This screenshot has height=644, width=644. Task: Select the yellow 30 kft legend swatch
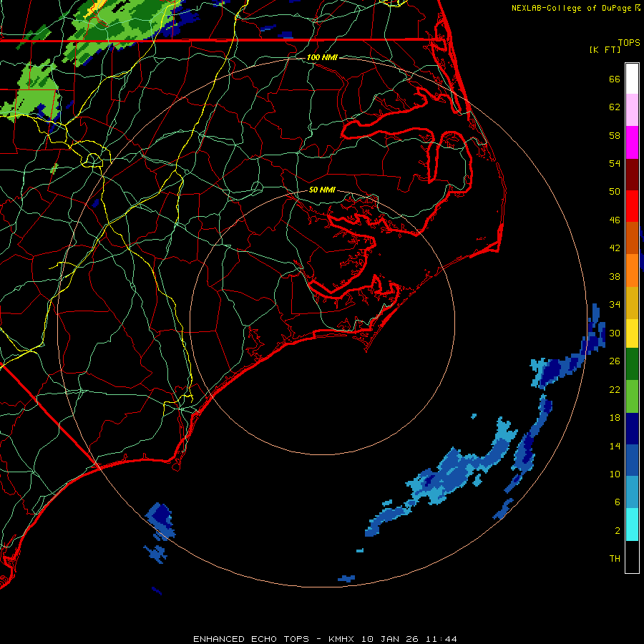[x=632, y=333]
